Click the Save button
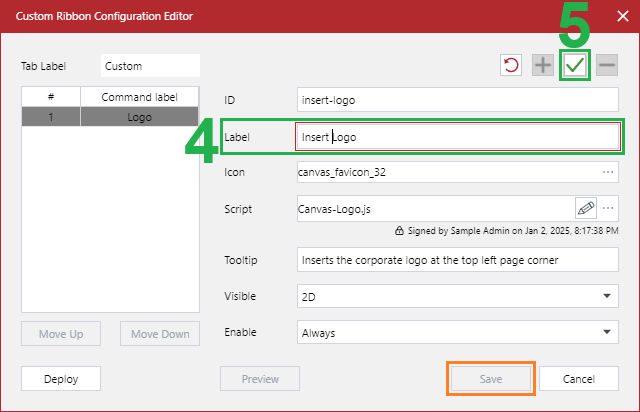Viewport: 640px width, 412px height. (490, 379)
